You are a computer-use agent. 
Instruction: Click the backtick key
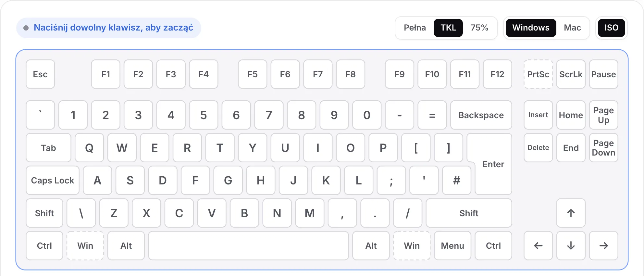[40, 115]
